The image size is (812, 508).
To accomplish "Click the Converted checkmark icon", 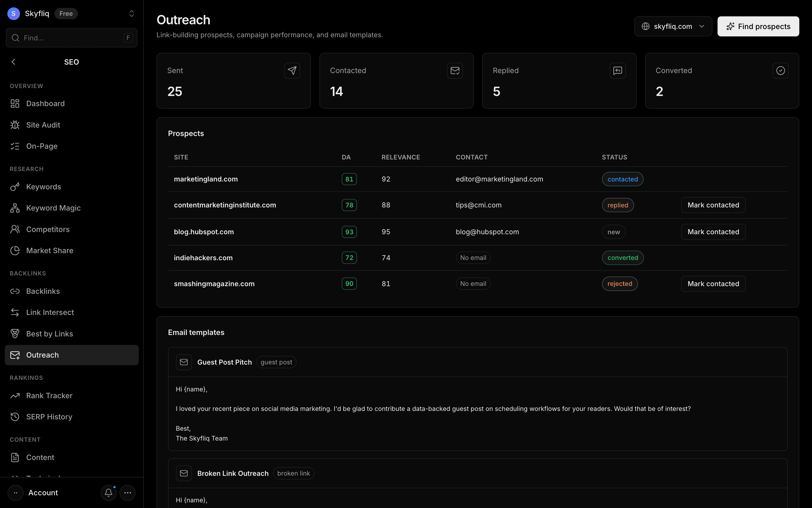I will (x=780, y=71).
